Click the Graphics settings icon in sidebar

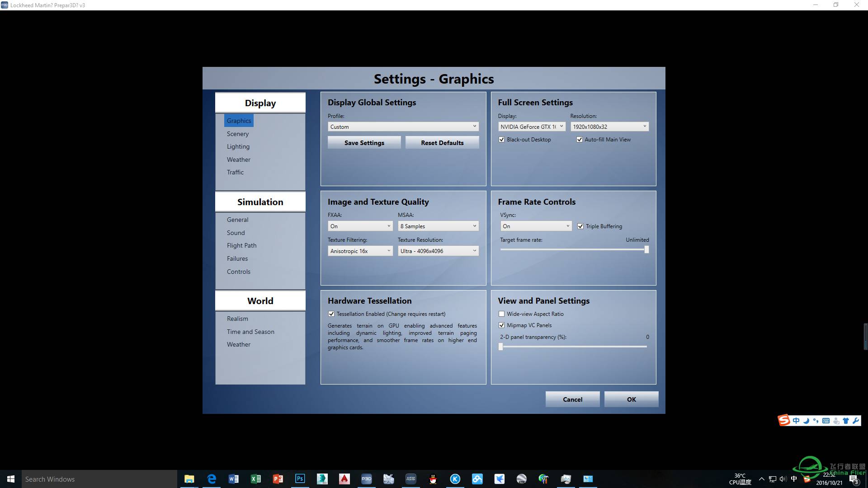238,120
